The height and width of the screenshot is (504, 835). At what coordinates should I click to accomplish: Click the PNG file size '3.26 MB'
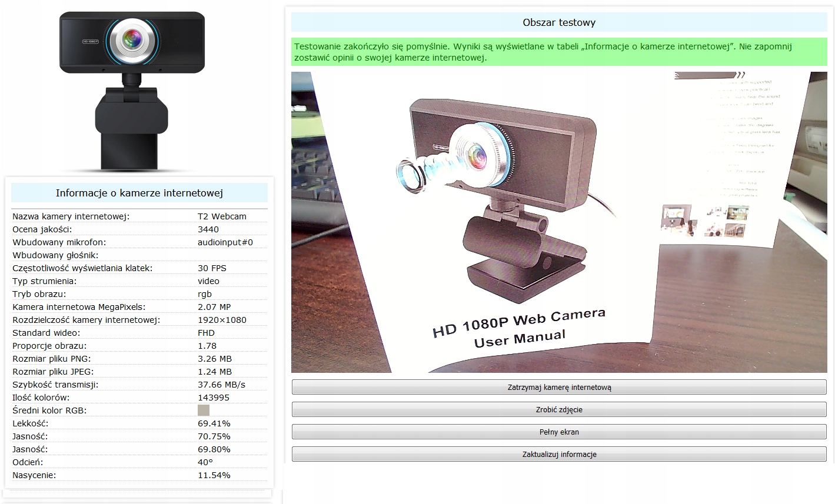click(x=215, y=359)
